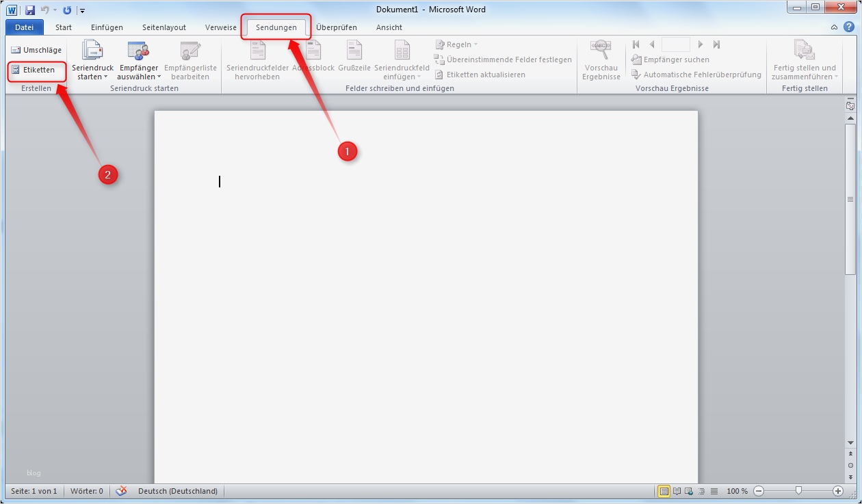The height and width of the screenshot is (504, 862).
Task: Switch to the Einfügen tab
Action: click(x=107, y=27)
